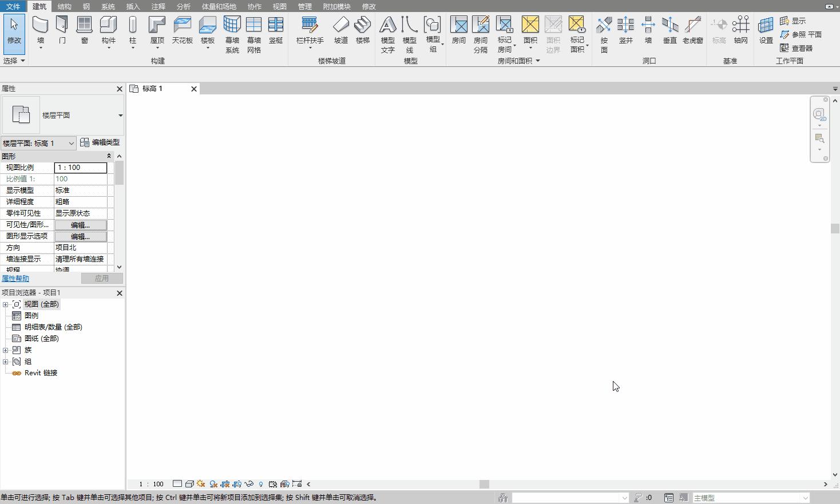The width and height of the screenshot is (840, 504).
Task: Toggle reveal hidden elements lightbulb
Action: (x=261, y=484)
